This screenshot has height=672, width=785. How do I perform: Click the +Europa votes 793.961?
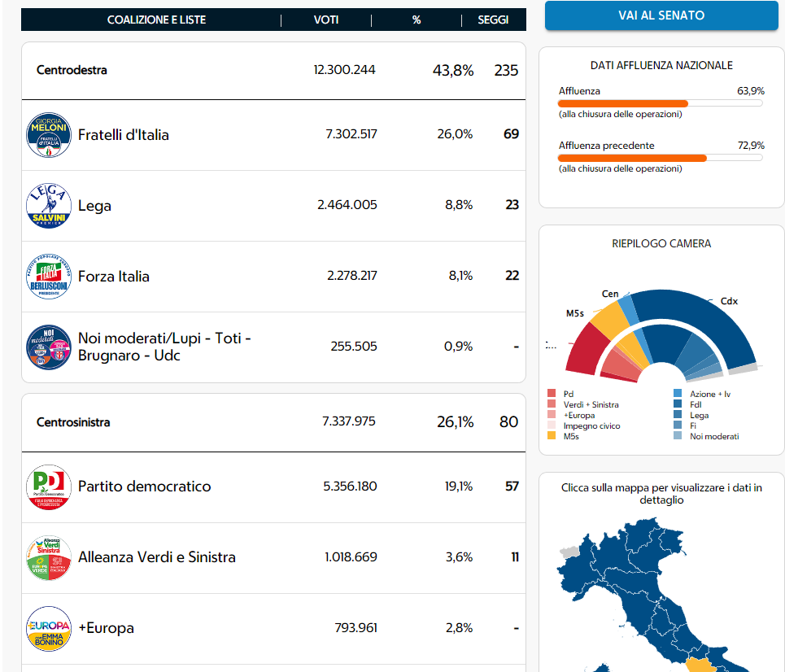(355, 627)
